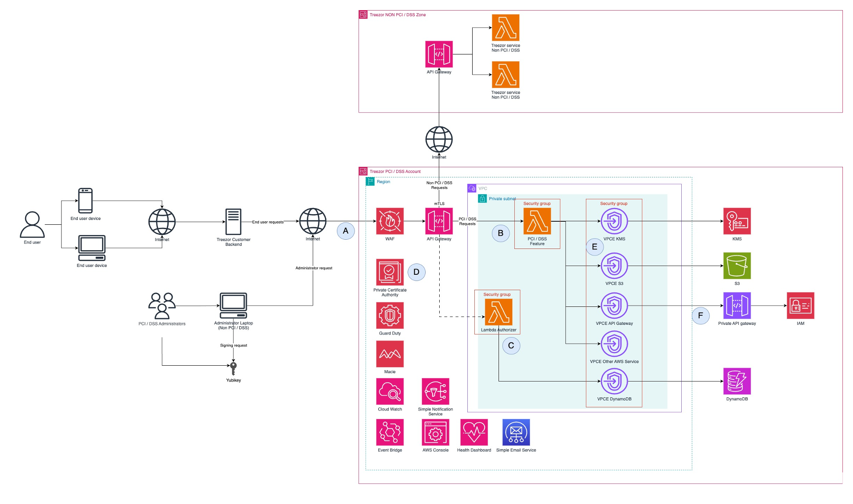Viewport: 853px width, 504px height.
Task: Select the KMS key icon
Action: [x=737, y=221]
